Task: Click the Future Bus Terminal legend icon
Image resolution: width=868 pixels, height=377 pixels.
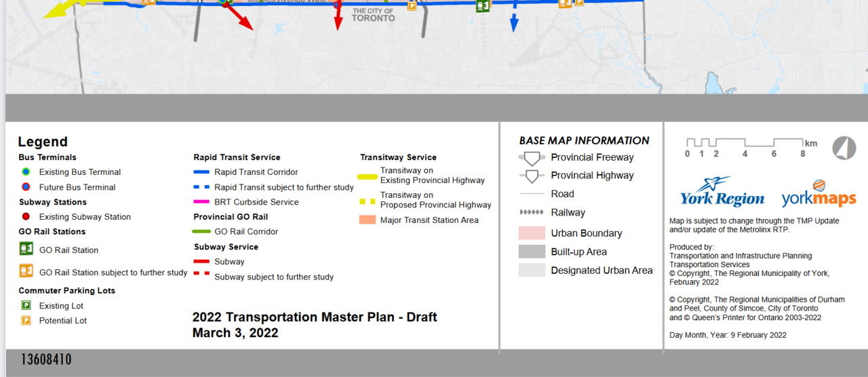Action: click(25, 187)
